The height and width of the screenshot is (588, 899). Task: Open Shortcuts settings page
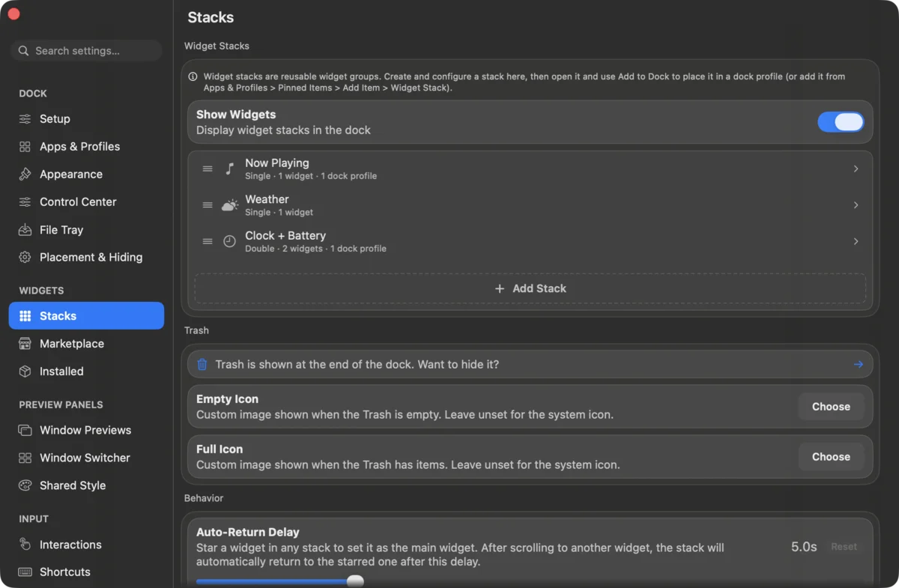pos(86,572)
